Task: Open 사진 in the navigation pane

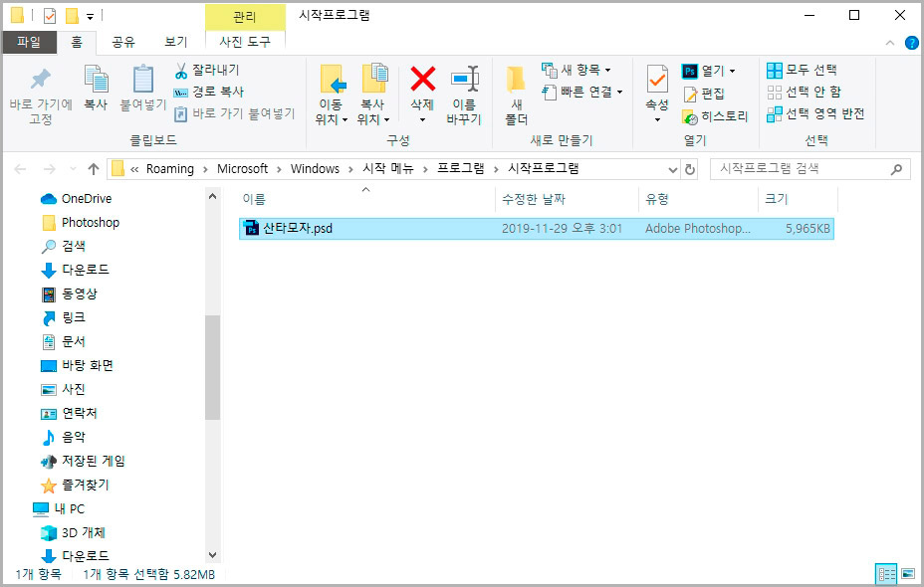Action: tap(64, 389)
